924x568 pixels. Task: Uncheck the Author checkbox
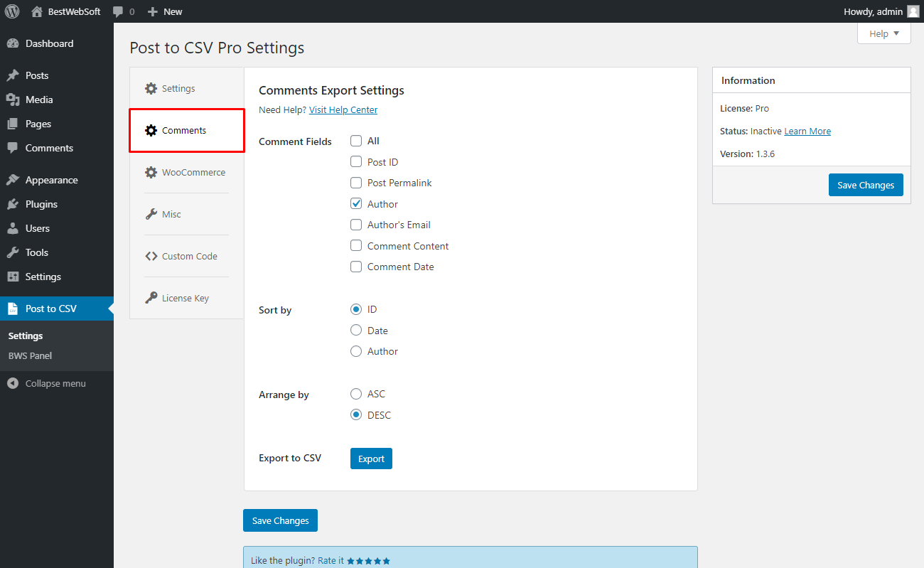click(x=356, y=204)
